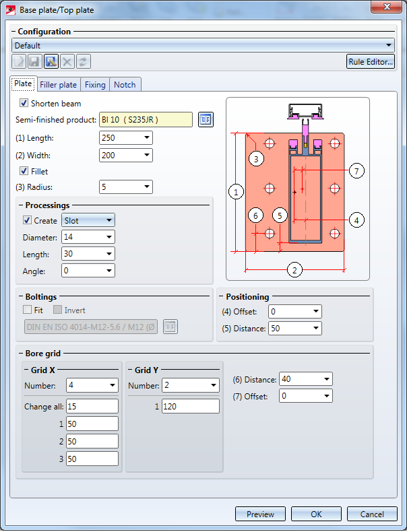This screenshot has width=407, height=532.
Task: Enable the Fit boltings checkbox
Action: [x=27, y=310]
